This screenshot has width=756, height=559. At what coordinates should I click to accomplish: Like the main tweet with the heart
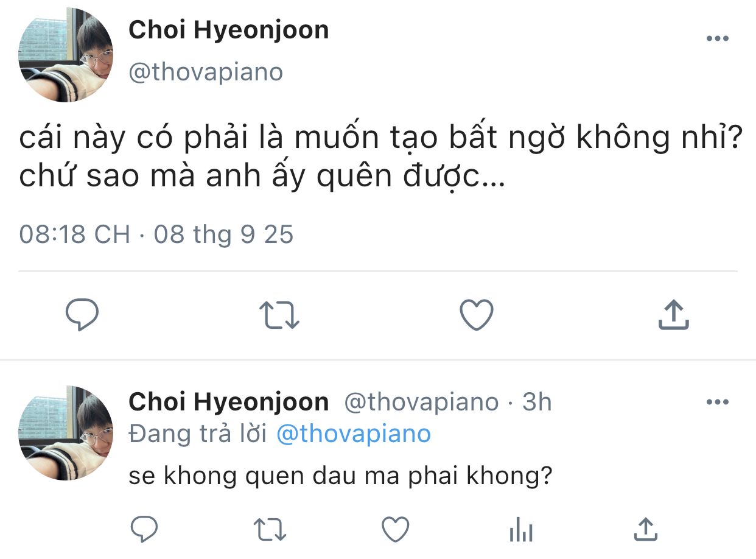(x=476, y=315)
